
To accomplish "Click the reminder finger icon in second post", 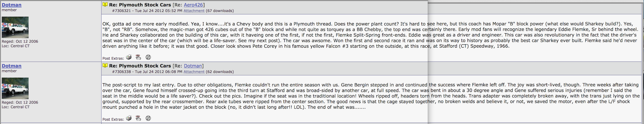I will (138, 118).
